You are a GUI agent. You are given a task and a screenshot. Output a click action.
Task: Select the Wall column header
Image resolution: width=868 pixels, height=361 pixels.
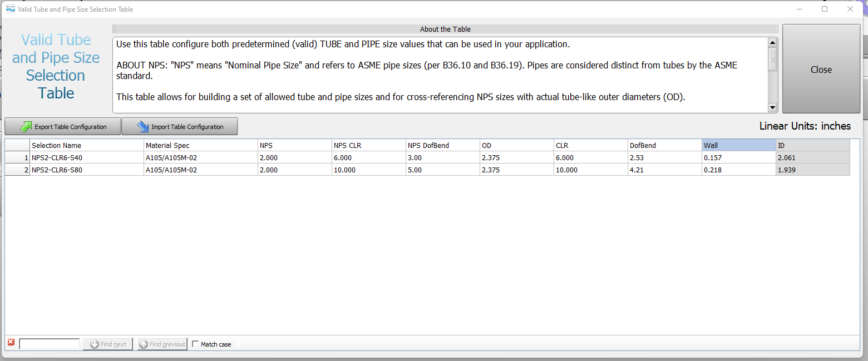[738, 145]
